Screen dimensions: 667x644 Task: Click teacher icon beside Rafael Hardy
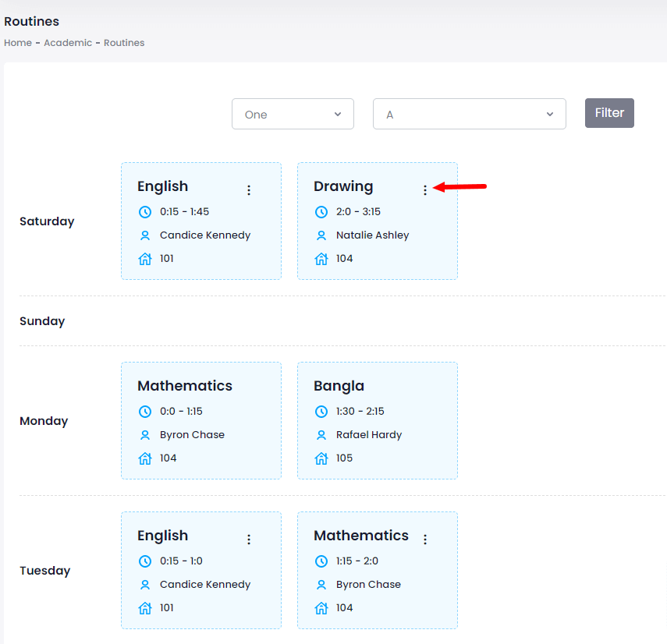click(321, 435)
